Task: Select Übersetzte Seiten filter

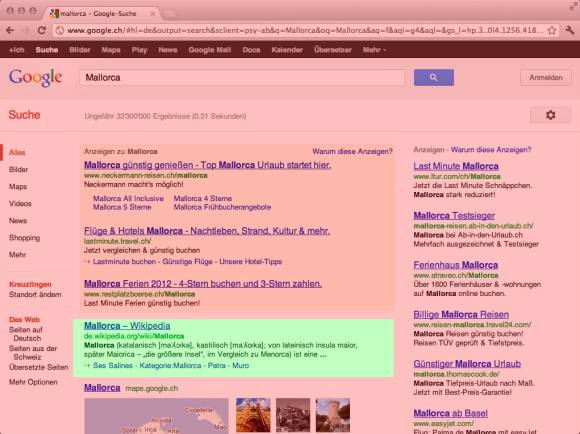Action: (38, 367)
